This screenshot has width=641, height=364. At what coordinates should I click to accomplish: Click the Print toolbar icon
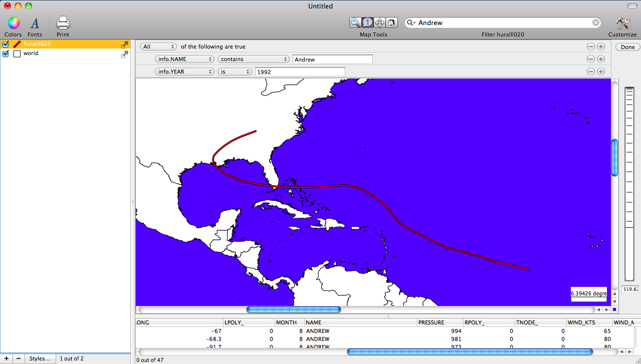pyautogui.click(x=62, y=23)
